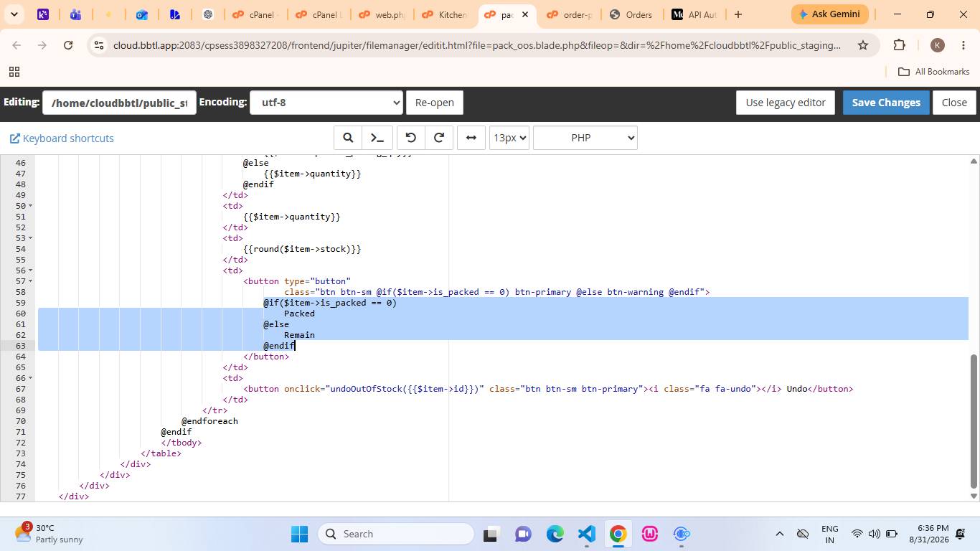Reload the current page
Image resolution: width=980 pixels, height=551 pixels.
coord(68,45)
